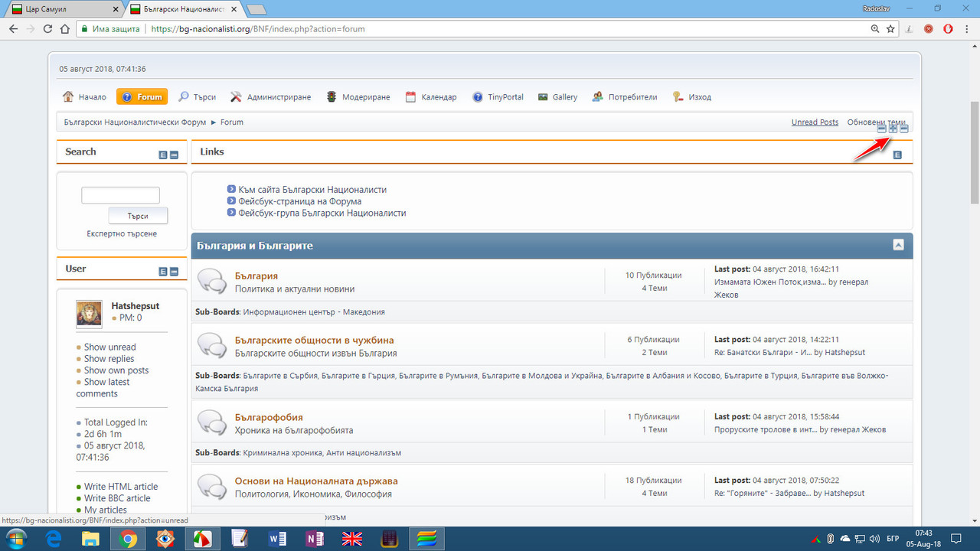Click the Обновени теми link

pyautogui.click(x=876, y=122)
